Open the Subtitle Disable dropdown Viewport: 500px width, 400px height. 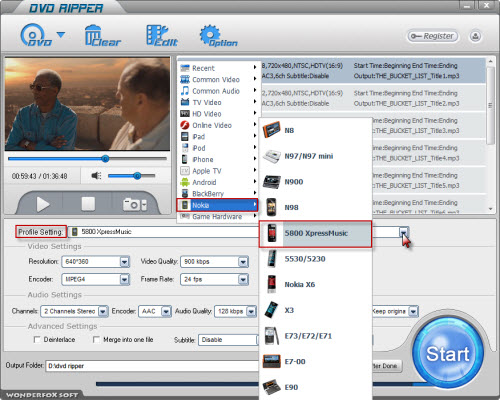pos(228,340)
